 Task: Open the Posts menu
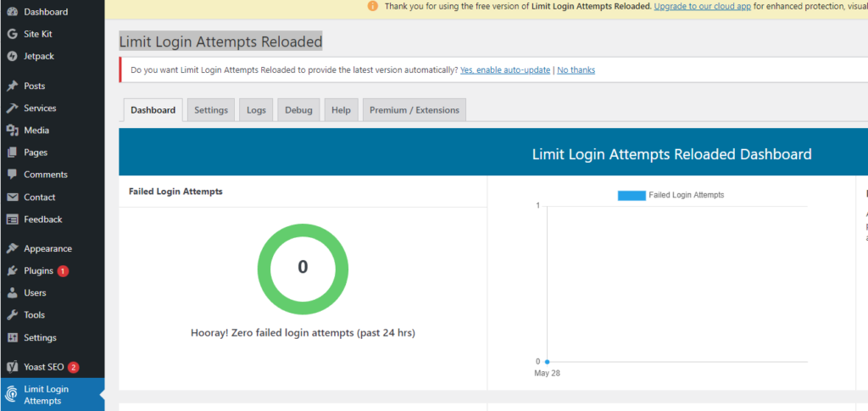(x=34, y=86)
